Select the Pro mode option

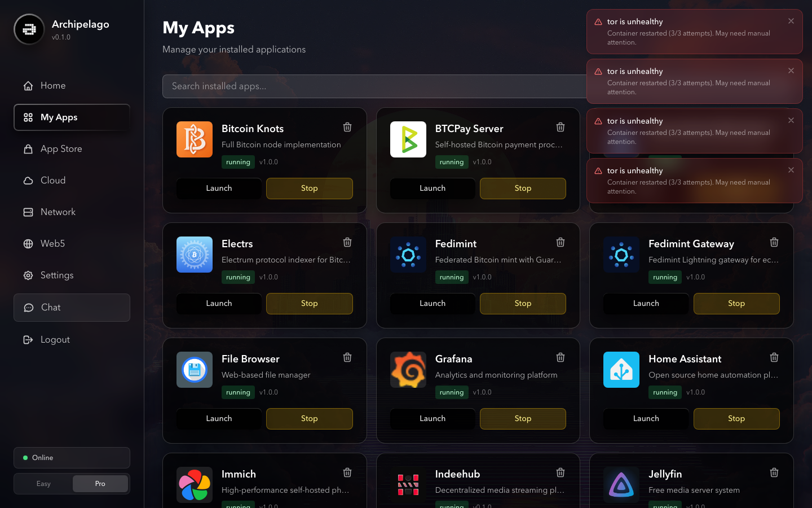pyautogui.click(x=100, y=484)
